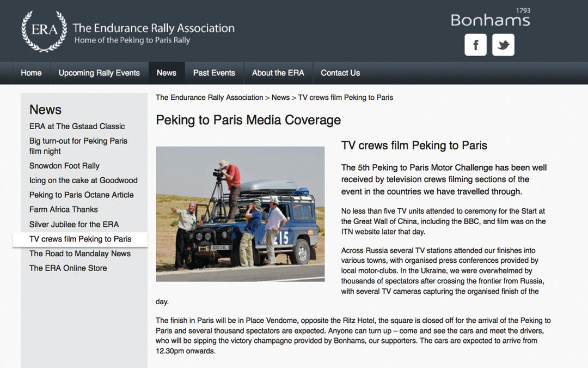588x368 pixels.
Task: Open Peking to Paris Octane Article
Action: point(81,195)
